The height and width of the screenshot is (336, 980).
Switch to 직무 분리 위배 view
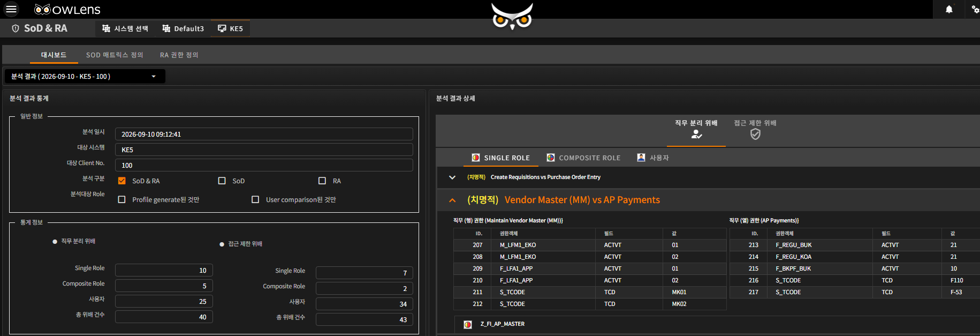(696, 131)
